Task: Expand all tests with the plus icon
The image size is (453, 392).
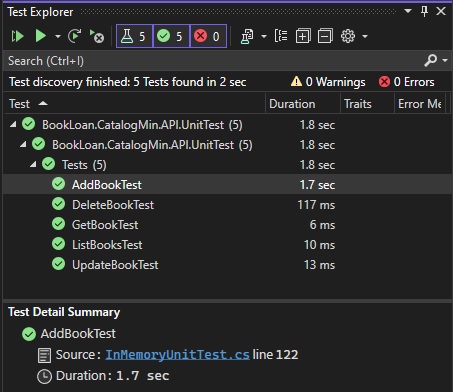Action: (303, 36)
